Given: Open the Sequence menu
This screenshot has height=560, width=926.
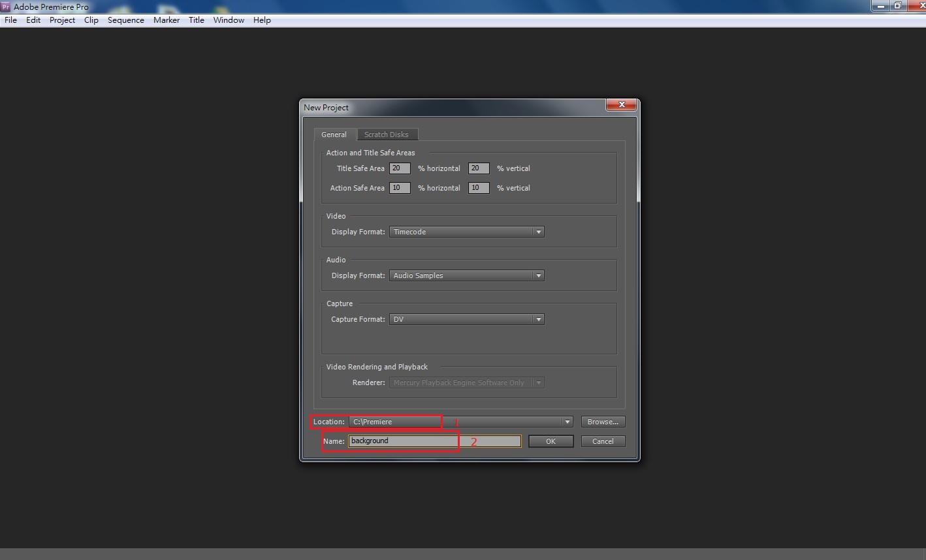Looking at the screenshot, I should (125, 20).
